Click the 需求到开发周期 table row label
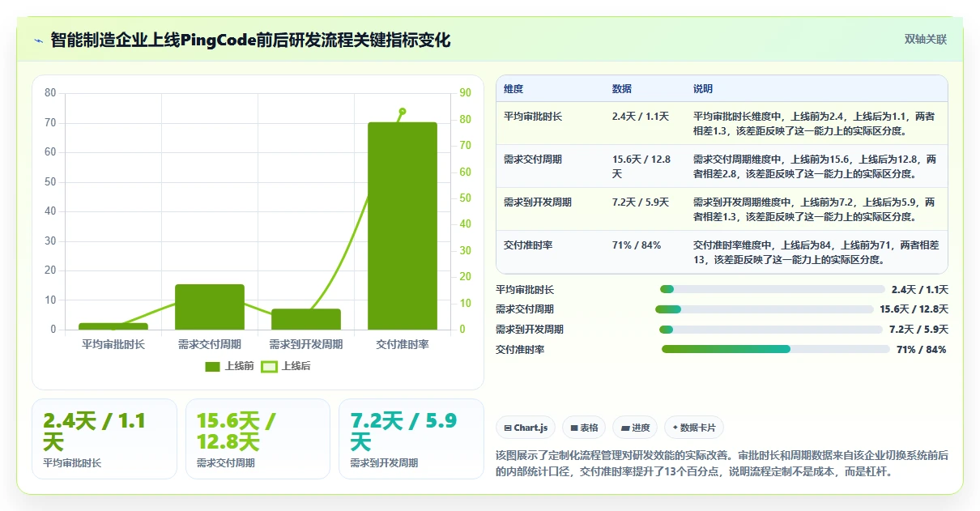980x511 pixels. click(x=538, y=202)
